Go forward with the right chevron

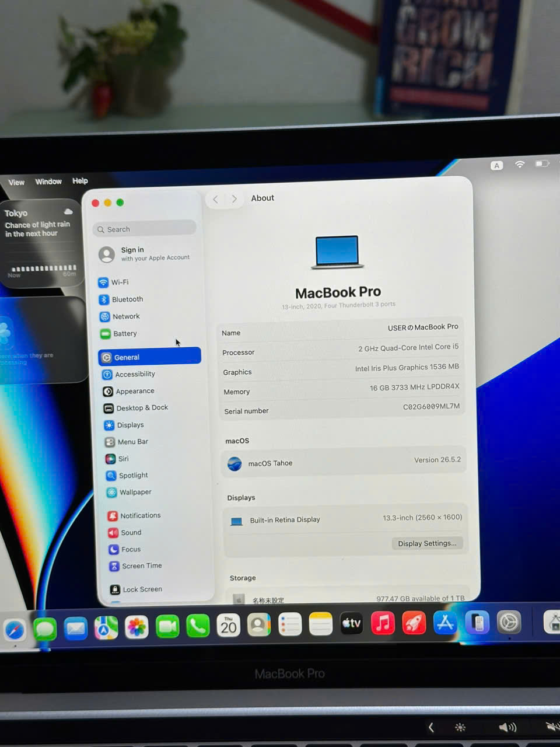point(235,199)
